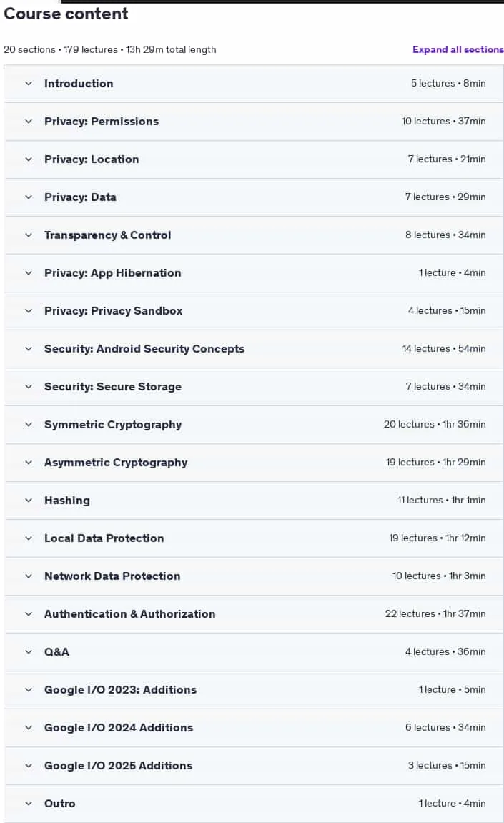Open the Privacy: Location chevron
Screen dimensions: 504x823
click(x=29, y=159)
